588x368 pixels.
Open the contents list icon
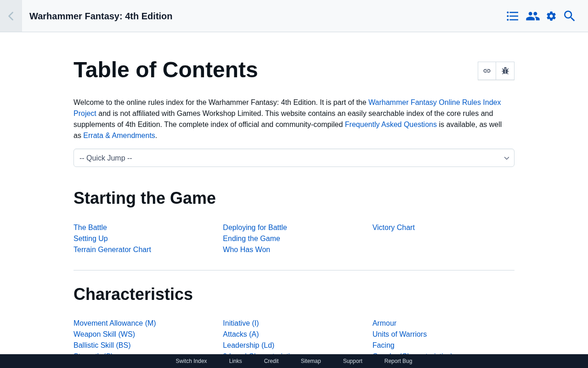click(x=512, y=16)
